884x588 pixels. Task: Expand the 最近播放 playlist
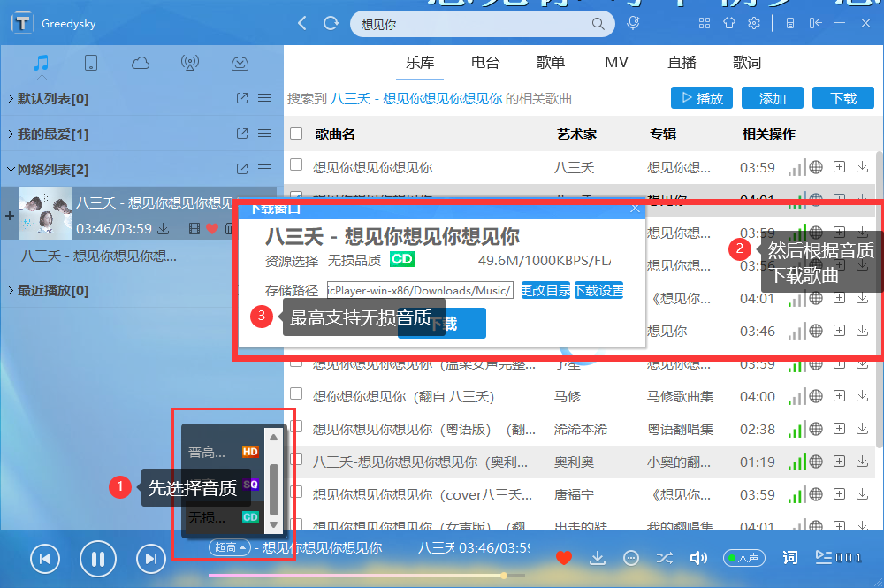click(x=11, y=290)
